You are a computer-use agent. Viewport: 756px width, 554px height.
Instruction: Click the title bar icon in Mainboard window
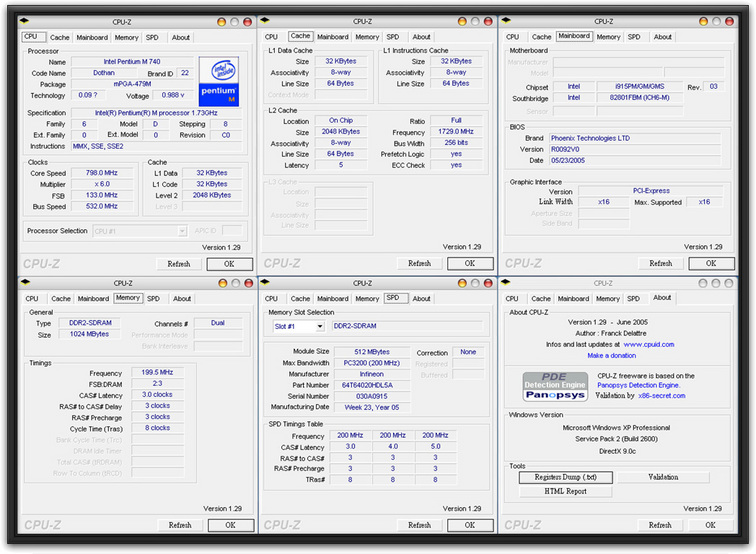(x=506, y=20)
